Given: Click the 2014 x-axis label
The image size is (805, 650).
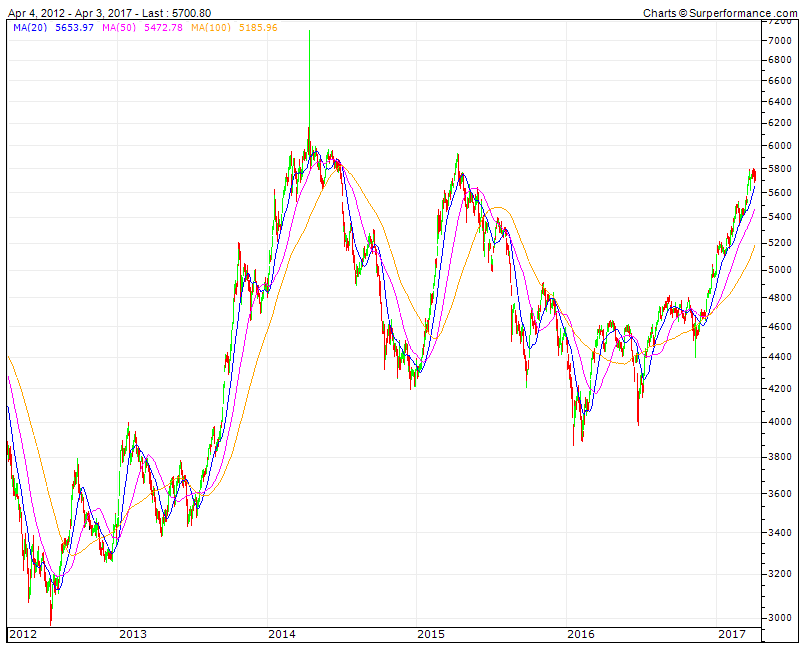Looking at the screenshot, I should [282, 634].
